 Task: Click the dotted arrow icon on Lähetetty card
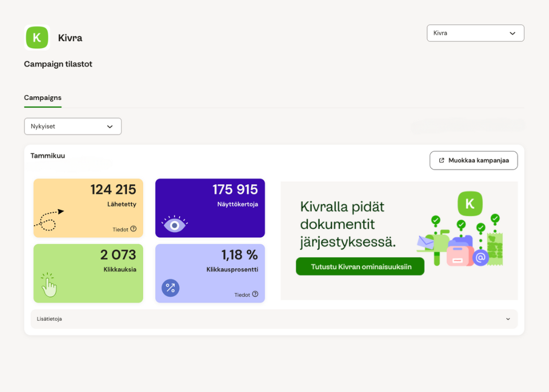[x=49, y=219]
